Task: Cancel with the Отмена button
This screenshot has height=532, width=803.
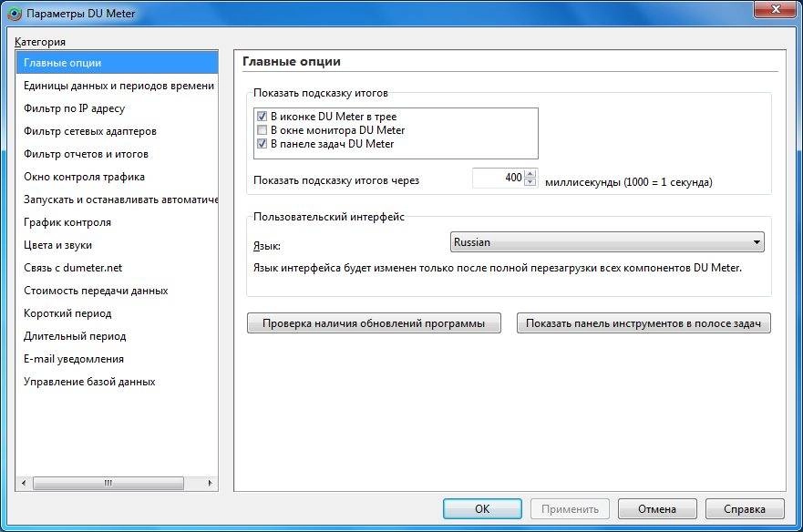Action: click(657, 509)
